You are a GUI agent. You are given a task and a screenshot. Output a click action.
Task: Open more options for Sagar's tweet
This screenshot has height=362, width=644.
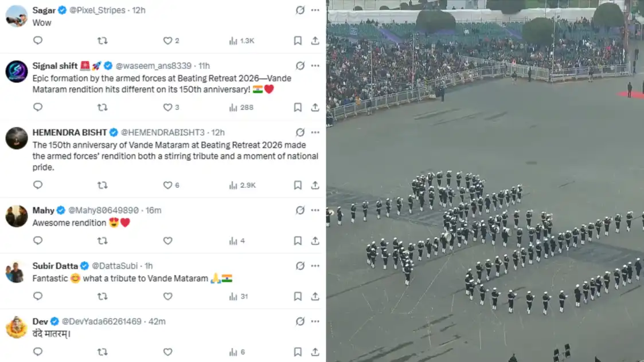[315, 10]
